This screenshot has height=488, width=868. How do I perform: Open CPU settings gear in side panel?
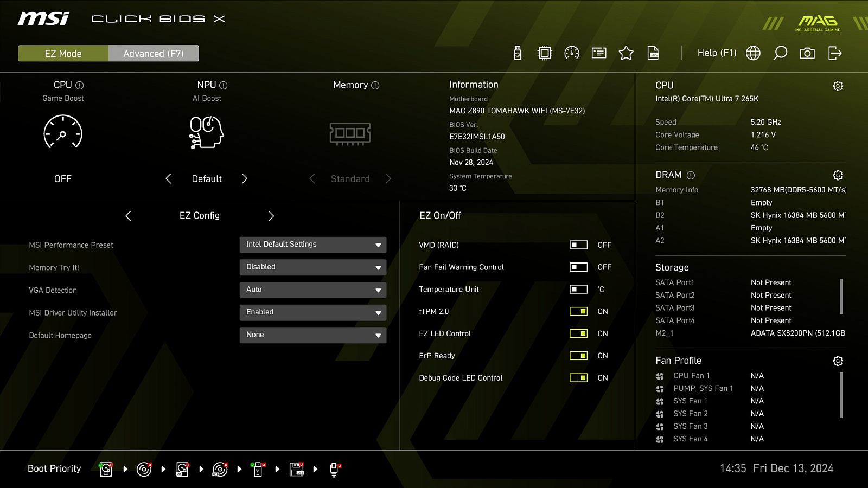[838, 86]
